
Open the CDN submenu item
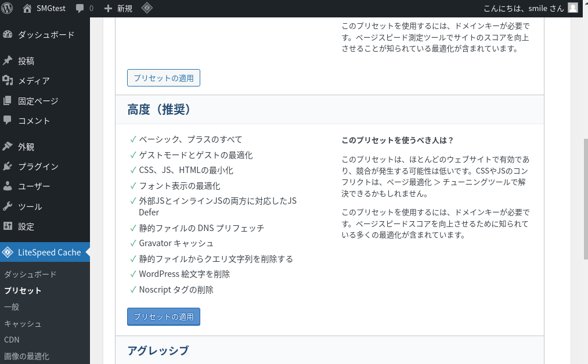coord(12,340)
